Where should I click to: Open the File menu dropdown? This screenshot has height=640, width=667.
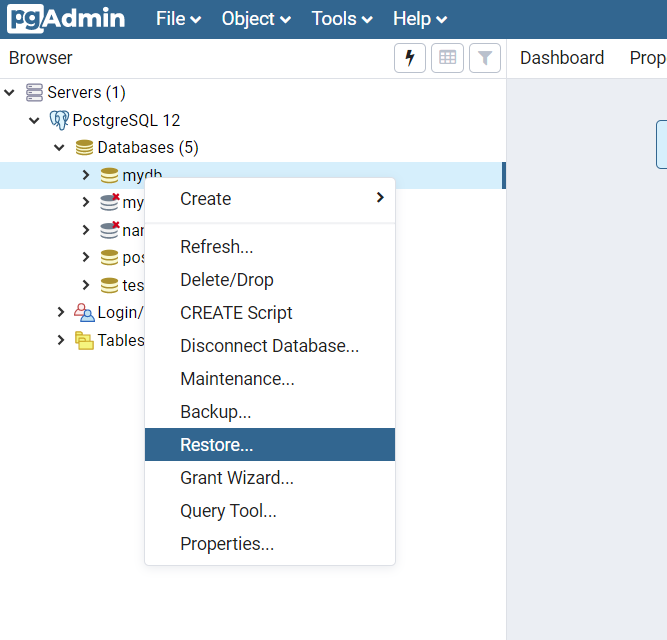click(178, 19)
